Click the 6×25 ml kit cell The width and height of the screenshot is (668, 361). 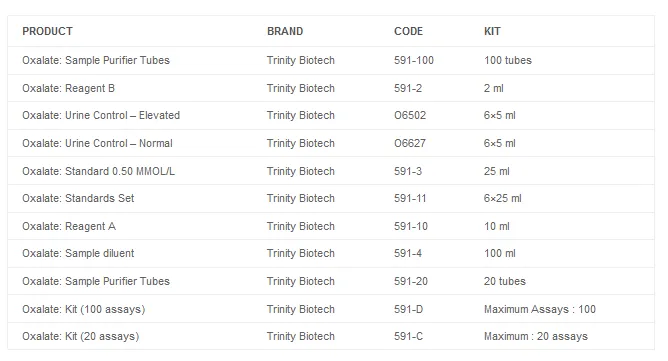[502, 198]
